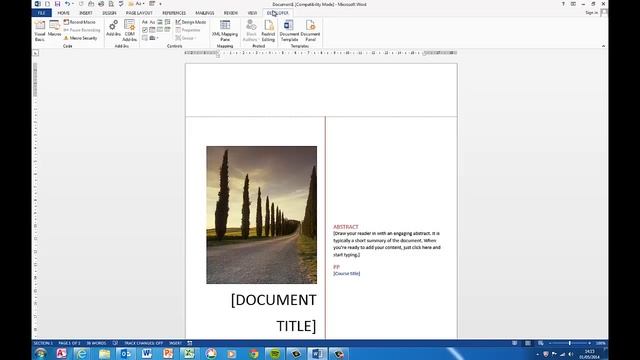
Task: Insert Rich Text content control
Action: 144,22
